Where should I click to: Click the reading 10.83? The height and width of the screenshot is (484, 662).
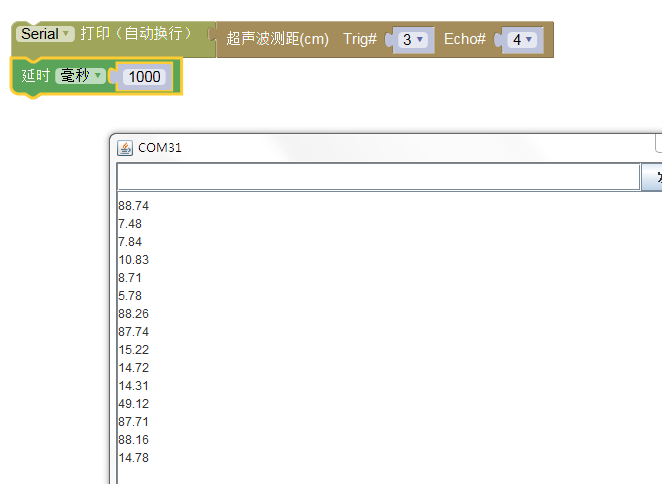(133, 260)
